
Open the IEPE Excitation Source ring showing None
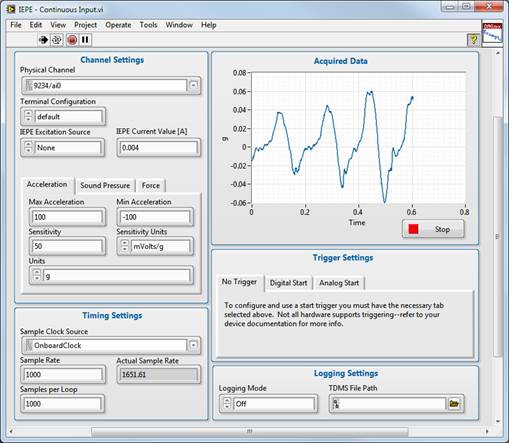(x=68, y=148)
